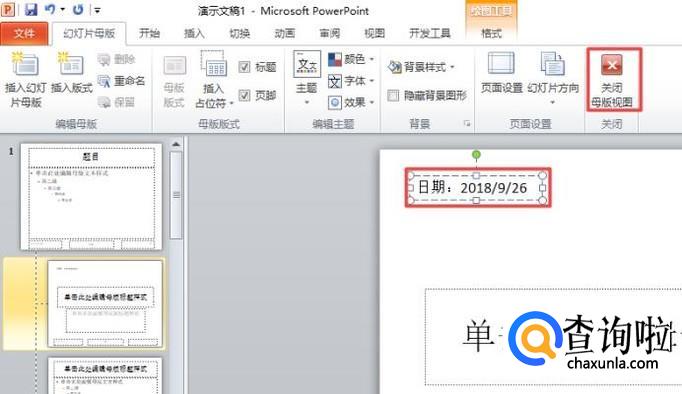Viewport: 682px width, 394px height.
Task: Open the 颜色 theme colors dropdown
Action: (x=351, y=59)
